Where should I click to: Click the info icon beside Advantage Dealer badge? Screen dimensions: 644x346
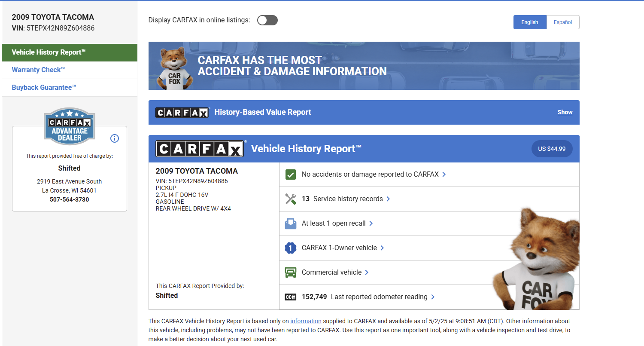pyautogui.click(x=115, y=138)
